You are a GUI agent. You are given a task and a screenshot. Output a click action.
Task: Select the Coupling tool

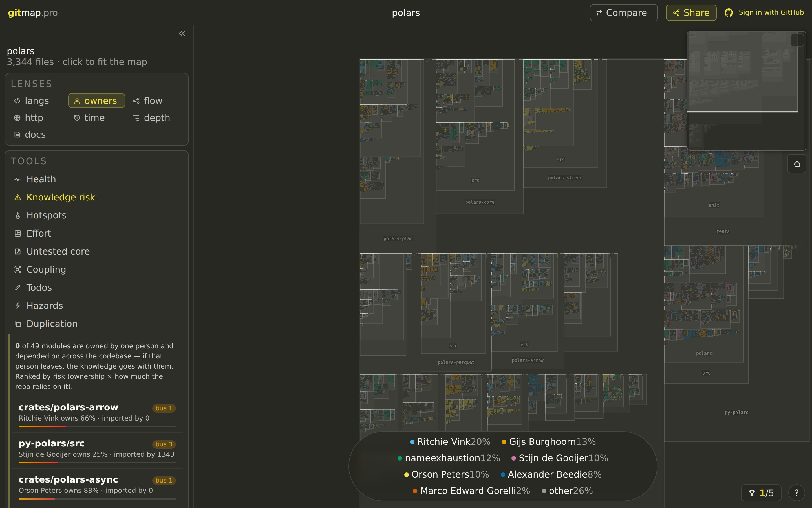pos(97,270)
